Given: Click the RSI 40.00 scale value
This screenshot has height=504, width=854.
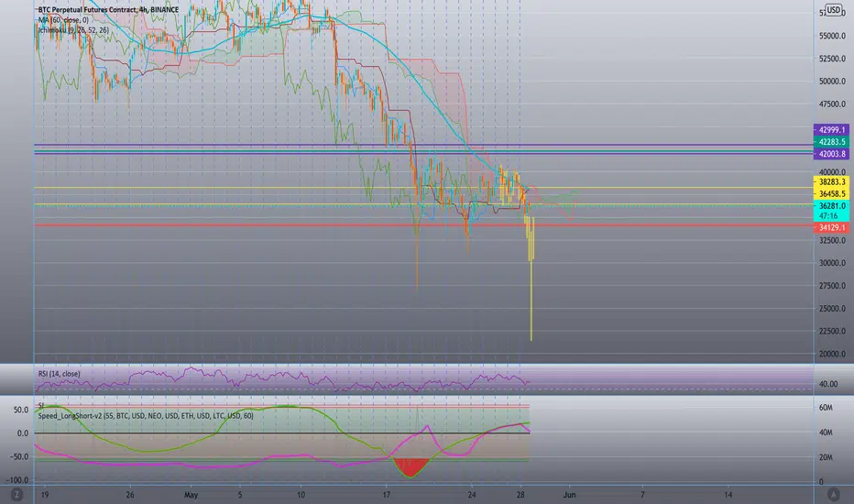Looking at the screenshot, I should pyautogui.click(x=828, y=384).
